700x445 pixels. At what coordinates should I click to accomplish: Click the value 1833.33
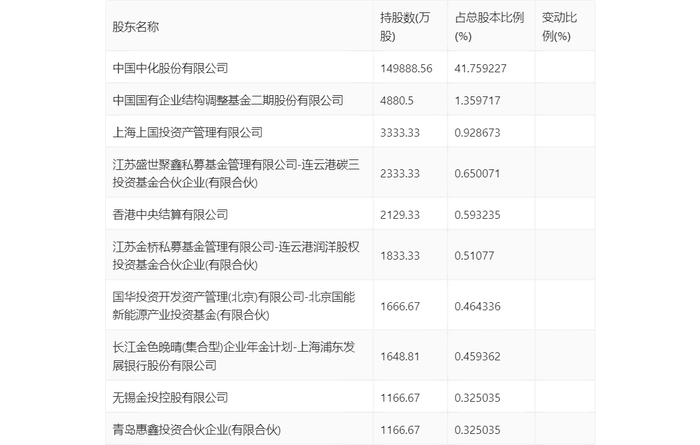[x=400, y=256]
